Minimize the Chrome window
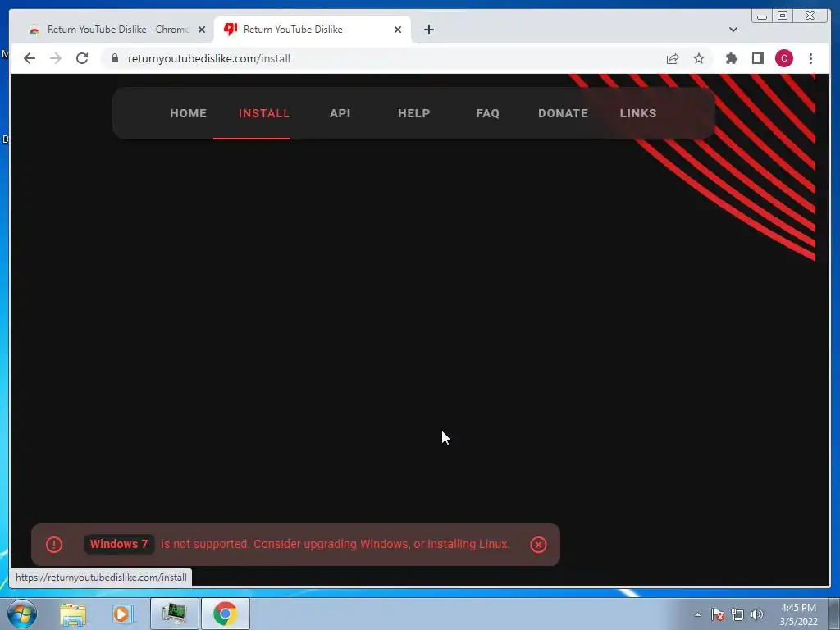The image size is (840, 630). pyautogui.click(x=761, y=16)
